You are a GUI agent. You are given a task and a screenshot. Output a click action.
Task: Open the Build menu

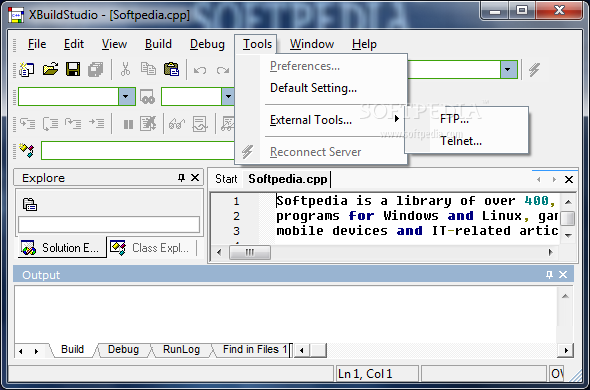point(158,44)
